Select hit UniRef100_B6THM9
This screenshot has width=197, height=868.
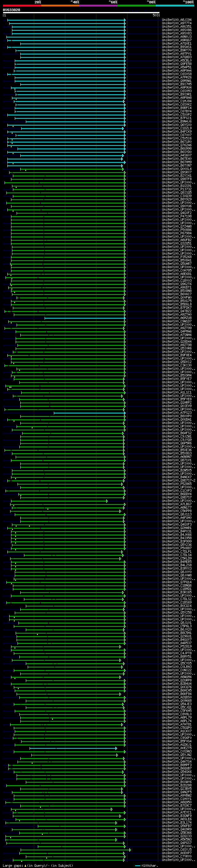click(177, 162)
